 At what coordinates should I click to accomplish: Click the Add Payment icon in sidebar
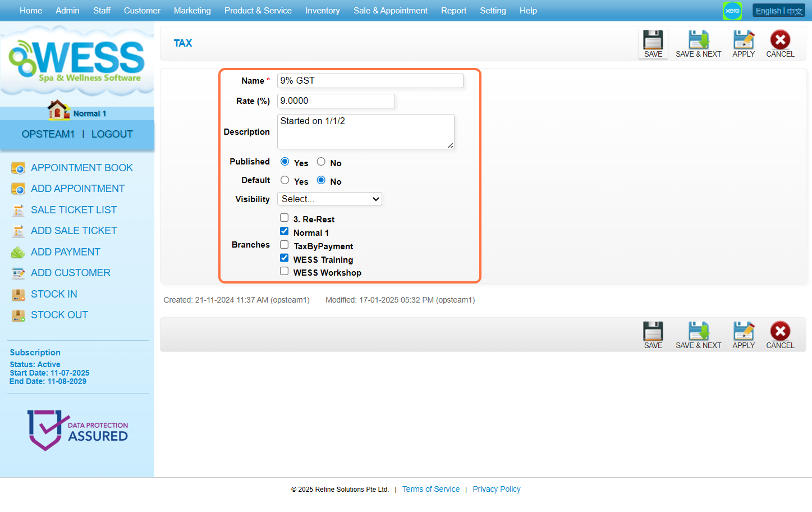19,253
